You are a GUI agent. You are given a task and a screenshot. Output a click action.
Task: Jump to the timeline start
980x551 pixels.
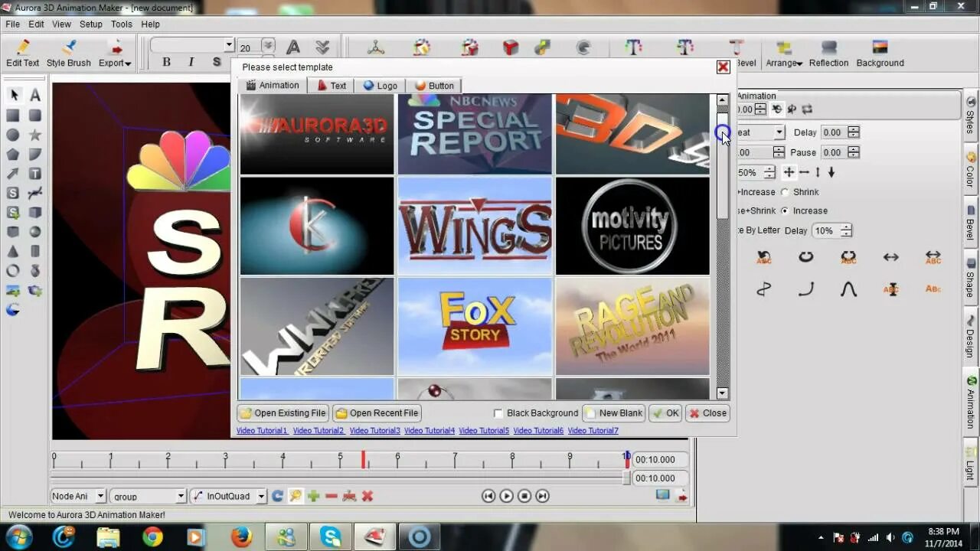tap(488, 496)
